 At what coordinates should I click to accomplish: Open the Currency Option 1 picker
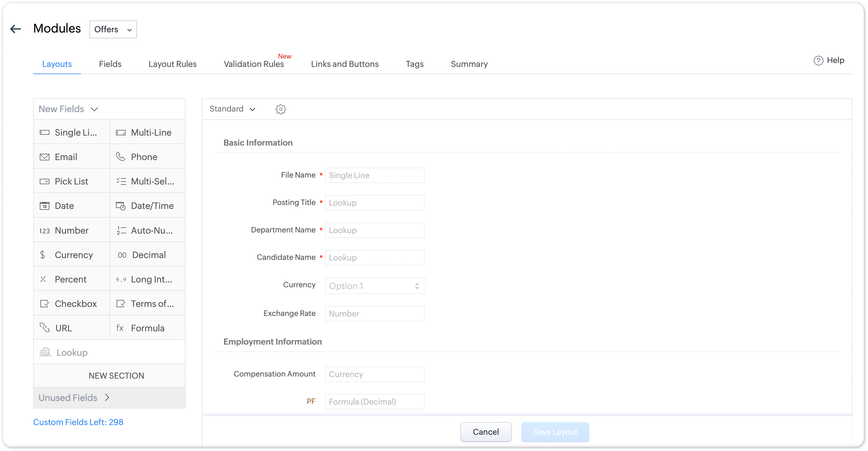[375, 286]
